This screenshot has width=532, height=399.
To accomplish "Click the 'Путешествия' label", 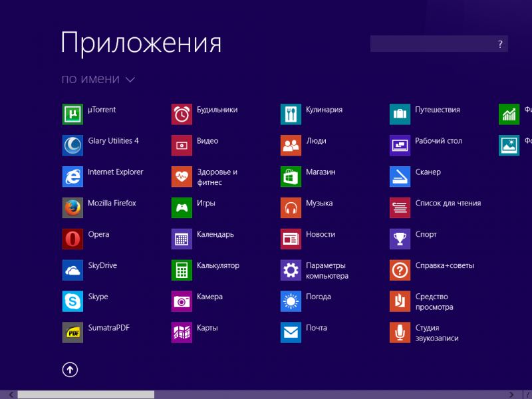I will 438,110.
